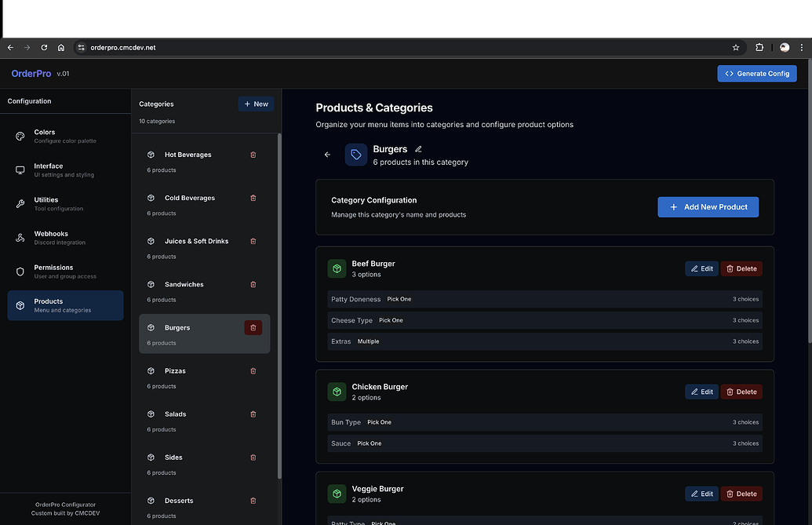The width and height of the screenshot is (812, 525).
Task: Click the blue tag icon next to Burgers
Action: [356, 154]
